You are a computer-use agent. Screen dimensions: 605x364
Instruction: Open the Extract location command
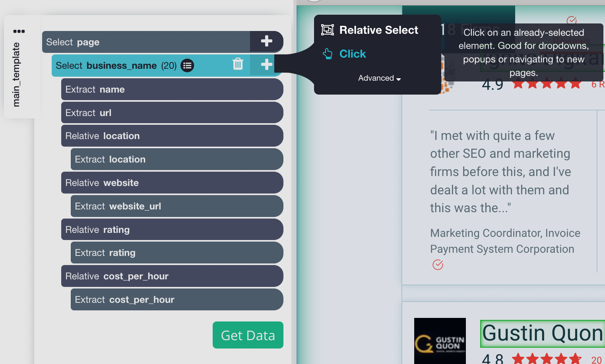[177, 159]
